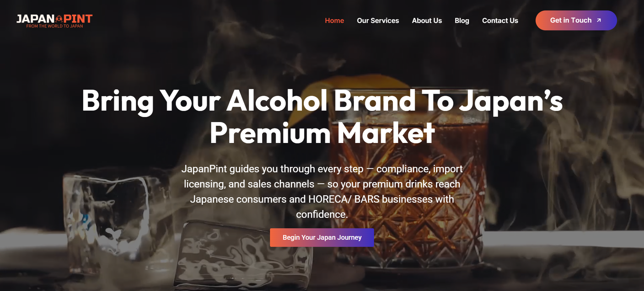Screen dimensions: 644x291
Task: Open the Home navigation link
Action: [x=334, y=21]
